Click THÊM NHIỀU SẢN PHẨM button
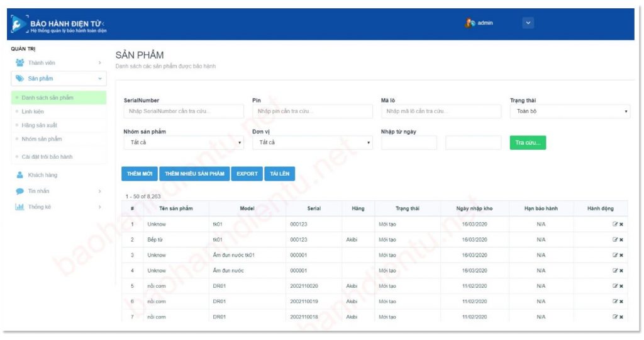 tap(195, 174)
